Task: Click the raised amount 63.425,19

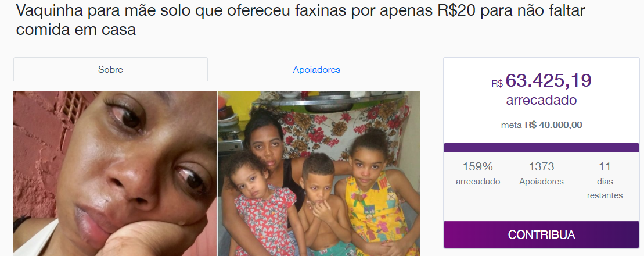Action: pos(548,80)
